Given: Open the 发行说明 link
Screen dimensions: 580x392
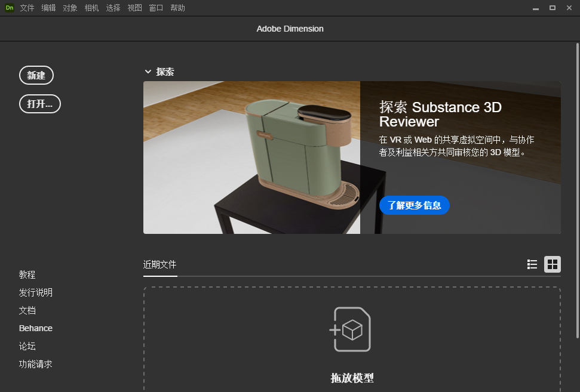Looking at the screenshot, I should 35,292.
